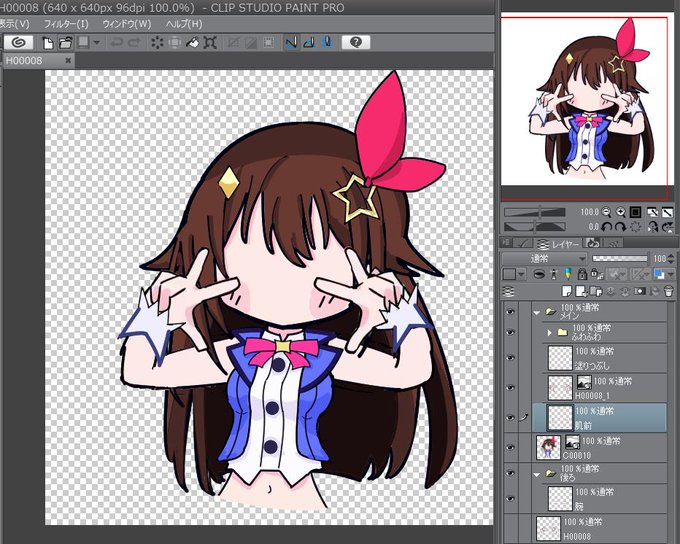Open Change Layer Color dropdown arrow
680x544 pixels.
coord(671,275)
